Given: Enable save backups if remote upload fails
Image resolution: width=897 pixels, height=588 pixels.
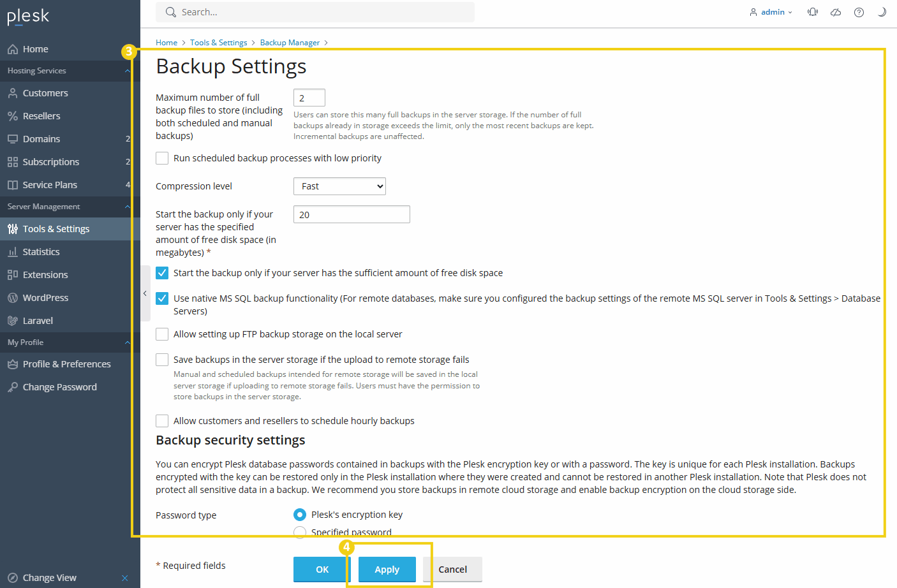Looking at the screenshot, I should pyautogui.click(x=162, y=360).
